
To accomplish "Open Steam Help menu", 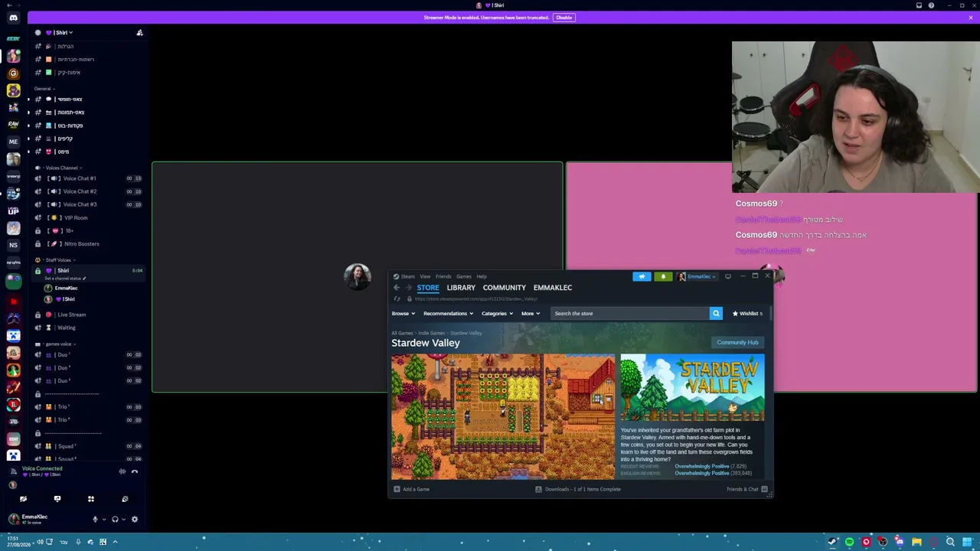I will [x=482, y=276].
